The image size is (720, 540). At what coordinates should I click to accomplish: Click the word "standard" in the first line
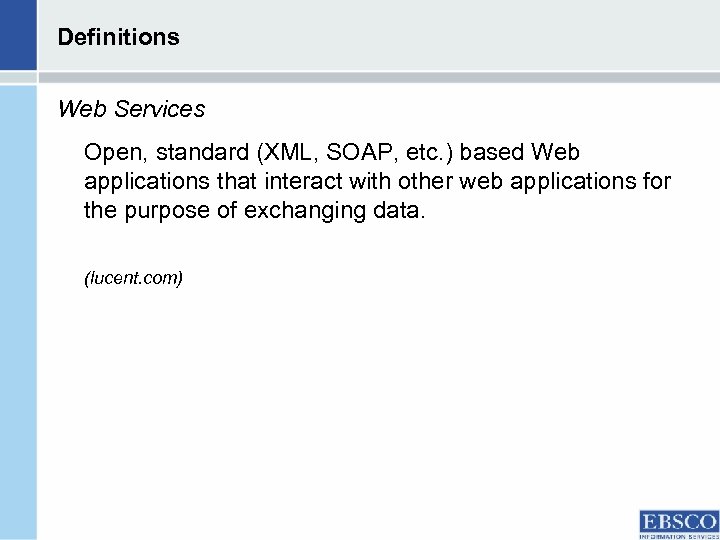(200, 153)
